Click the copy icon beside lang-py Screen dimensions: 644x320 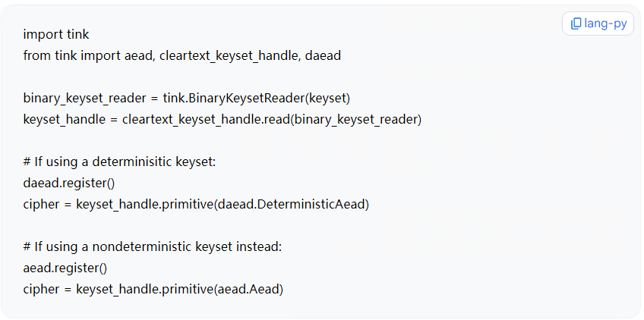pos(576,24)
